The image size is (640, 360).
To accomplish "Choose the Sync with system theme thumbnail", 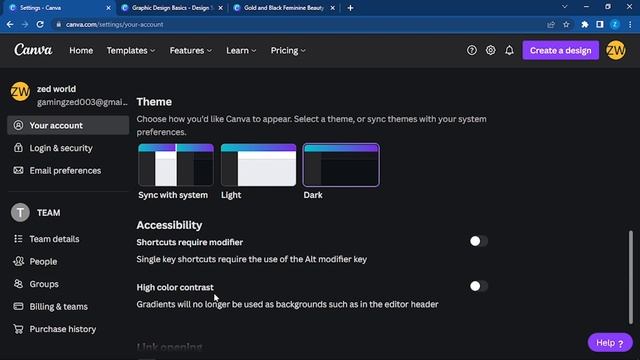I will 176,165.
